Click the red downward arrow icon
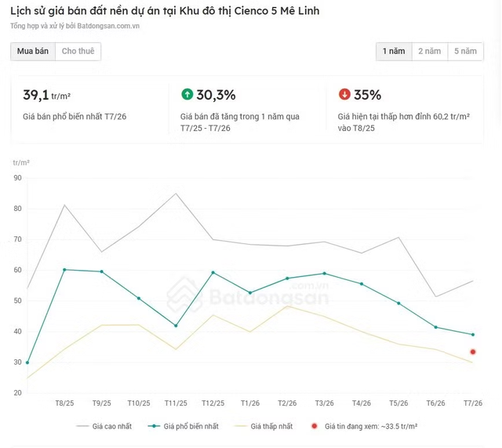Screen dimensions: 502x448 (x=344, y=94)
